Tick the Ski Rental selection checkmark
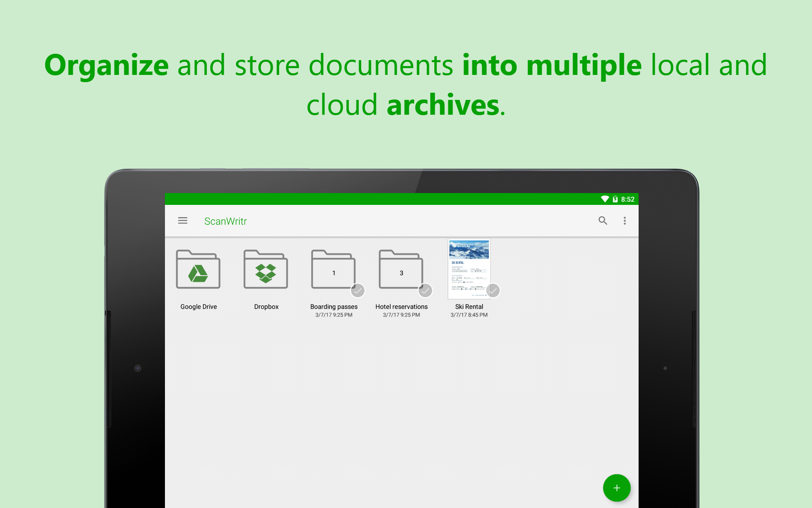 [493, 290]
